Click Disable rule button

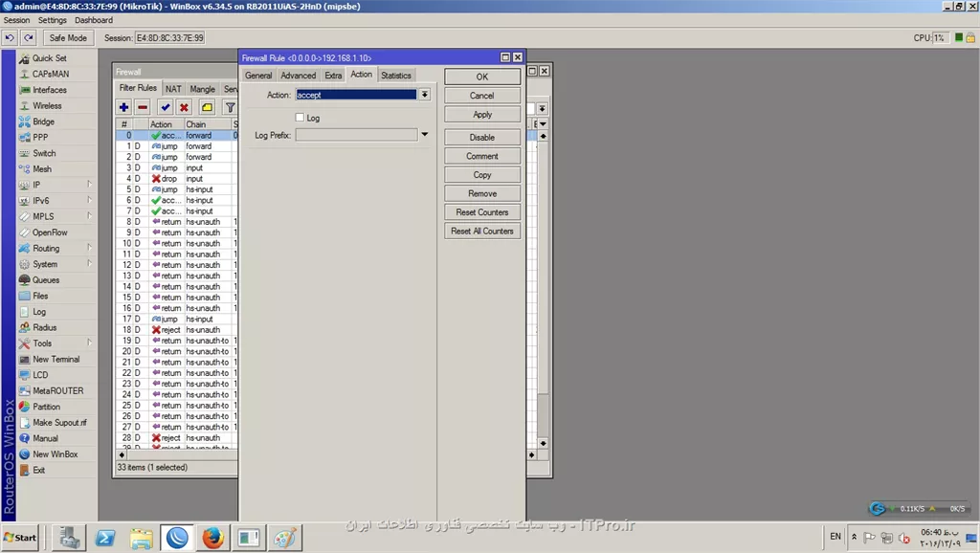[482, 138]
